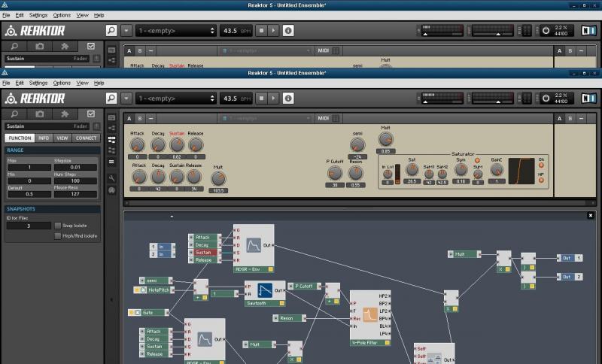
Task: Toggle the audio engine power button in front window
Action: click(546, 99)
